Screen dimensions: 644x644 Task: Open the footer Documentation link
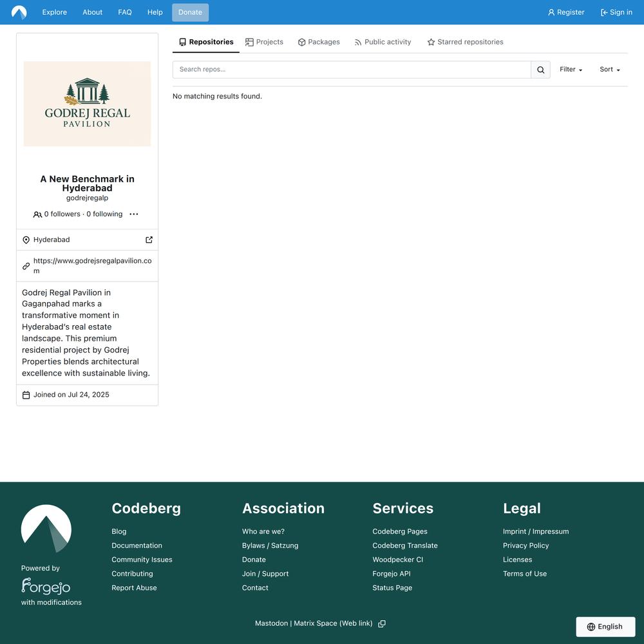tap(137, 545)
